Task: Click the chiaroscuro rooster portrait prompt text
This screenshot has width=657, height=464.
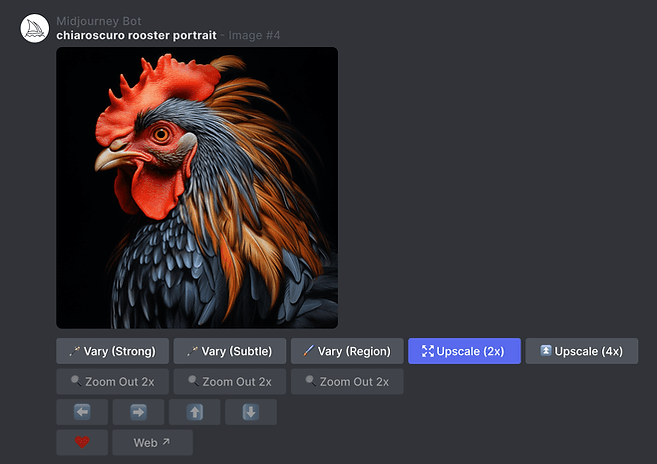Action: (137, 35)
